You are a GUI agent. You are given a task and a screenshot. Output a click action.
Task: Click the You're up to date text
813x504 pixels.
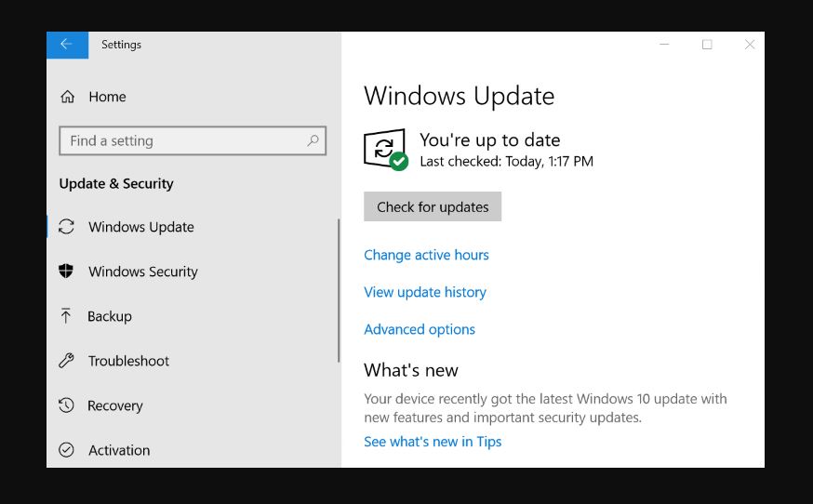(x=490, y=140)
